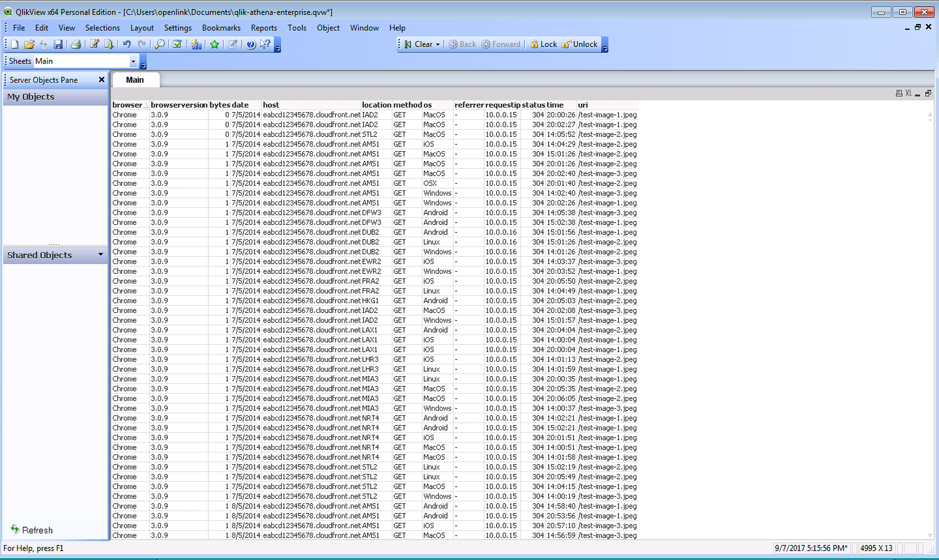Click the Unlock selections open padlock
Image resolution: width=939 pixels, height=560 pixels.
pos(566,45)
